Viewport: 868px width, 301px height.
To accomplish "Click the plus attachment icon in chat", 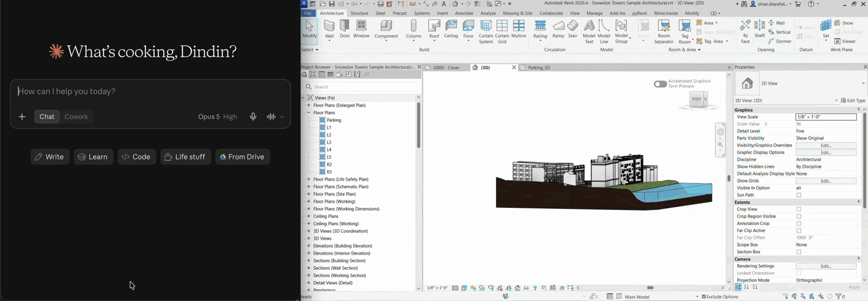I will tap(22, 116).
